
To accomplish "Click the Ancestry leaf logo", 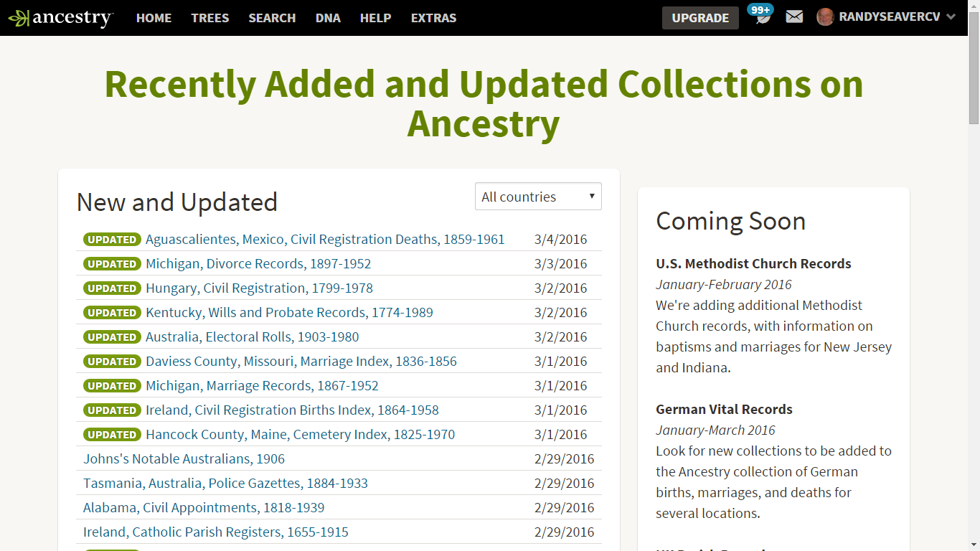I will tap(60, 18).
